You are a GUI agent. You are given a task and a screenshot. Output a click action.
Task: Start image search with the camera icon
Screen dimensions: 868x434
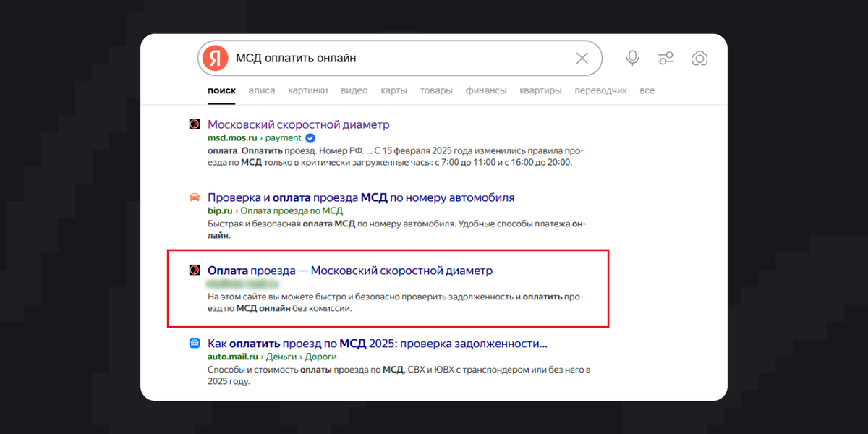click(x=699, y=58)
